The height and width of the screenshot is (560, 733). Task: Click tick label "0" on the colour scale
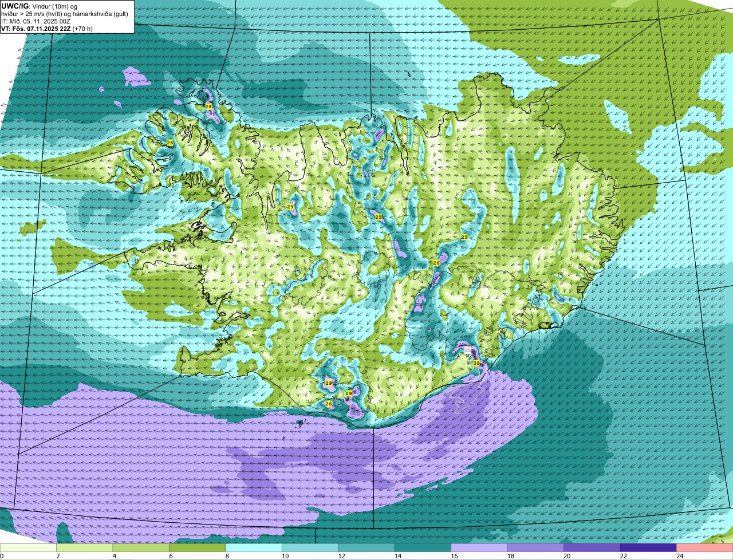pos(2,555)
